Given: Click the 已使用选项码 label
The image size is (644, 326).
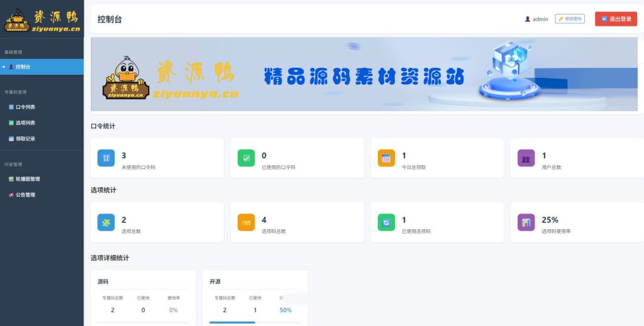Looking at the screenshot, I should 416,231.
